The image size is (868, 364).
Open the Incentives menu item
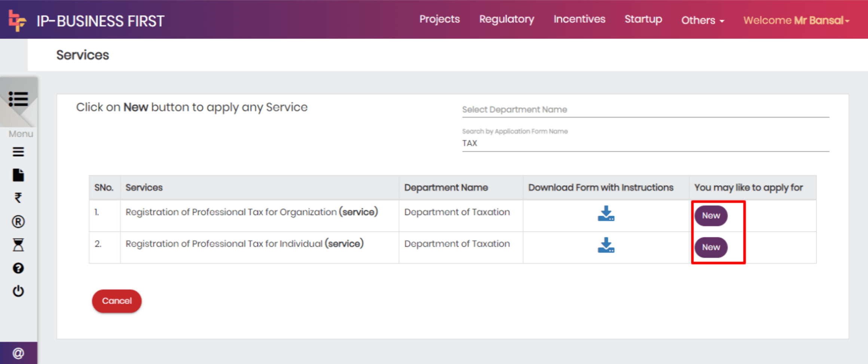click(579, 19)
